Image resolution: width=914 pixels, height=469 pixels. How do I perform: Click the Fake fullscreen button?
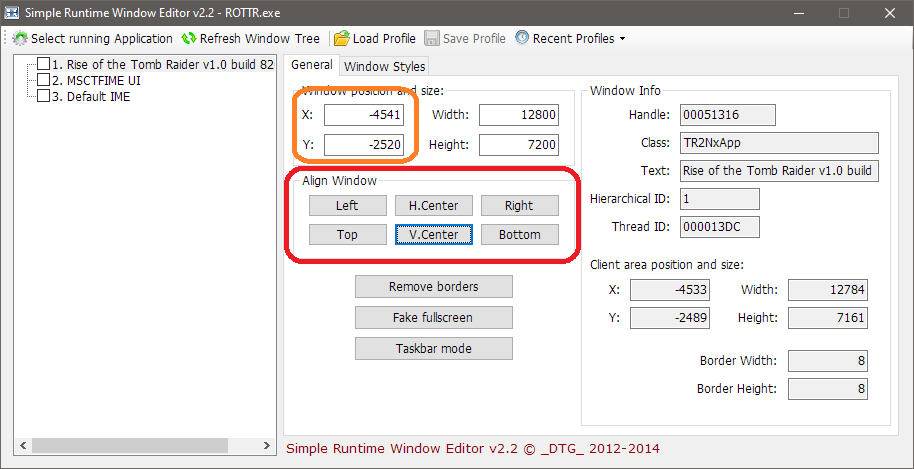(433, 318)
